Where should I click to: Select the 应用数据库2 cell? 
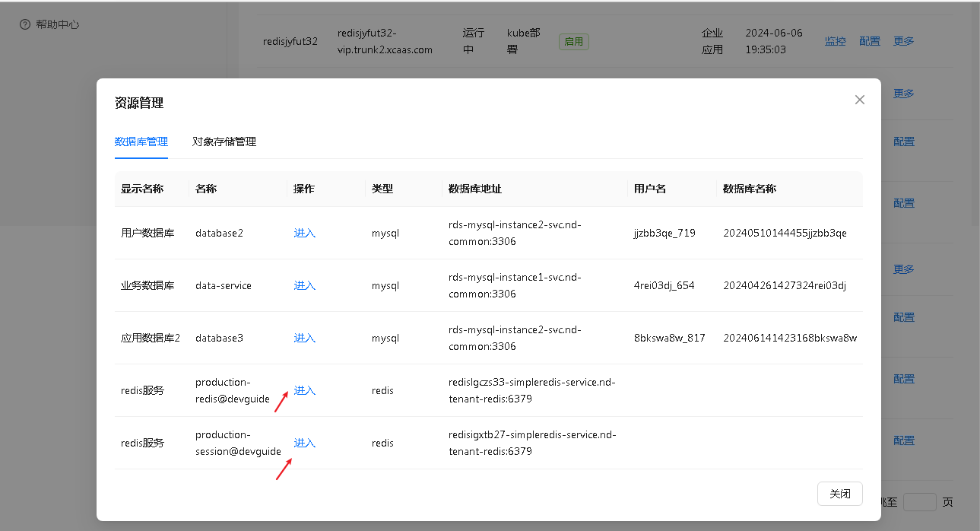click(x=151, y=338)
